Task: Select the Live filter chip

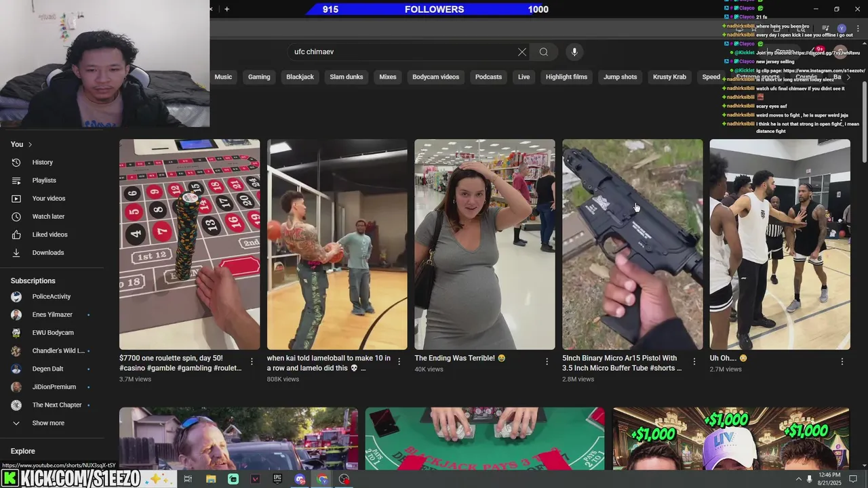Action: pyautogui.click(x=524, y=77)
